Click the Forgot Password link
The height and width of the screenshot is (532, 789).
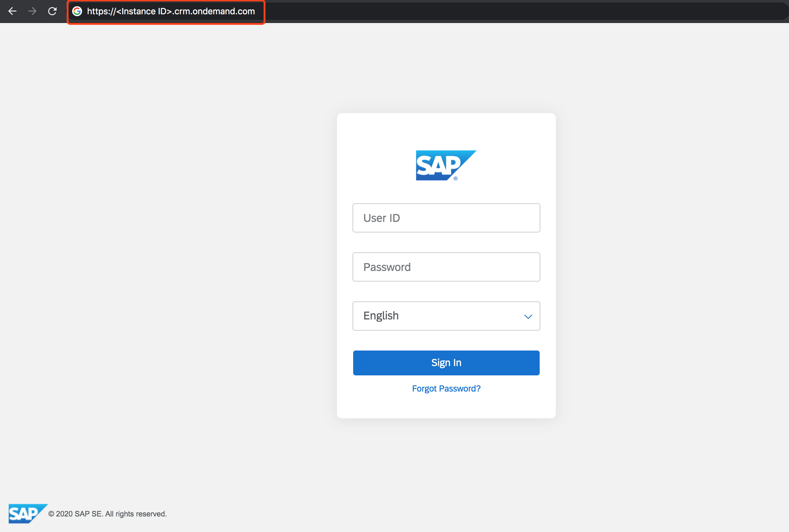click(446, 389)
